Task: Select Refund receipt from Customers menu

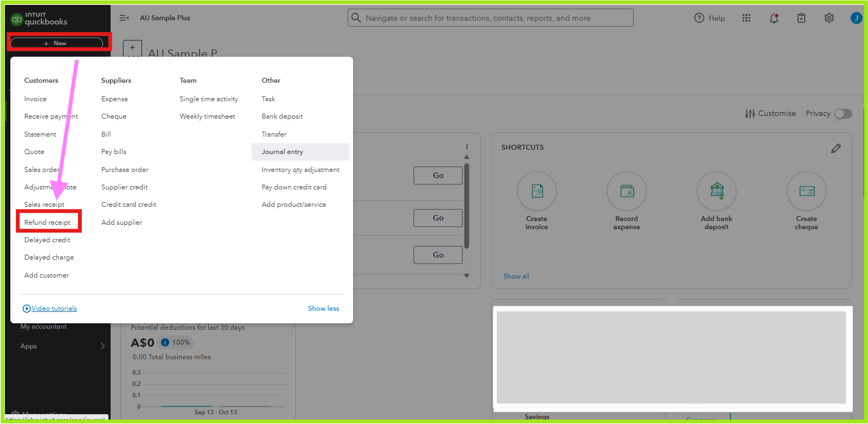Action: [47, 223]
